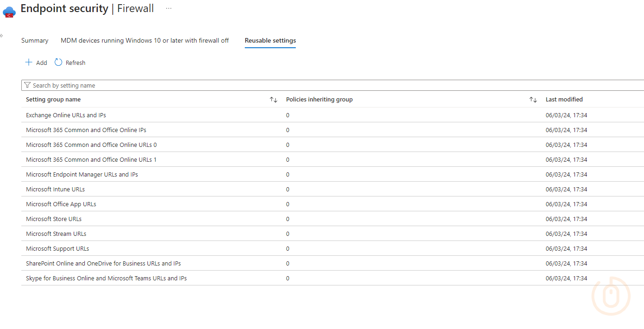Open Microsoft 365 Common Office Online IPs
The height and width of the screenshot is (329, 644).
point(86,130)
